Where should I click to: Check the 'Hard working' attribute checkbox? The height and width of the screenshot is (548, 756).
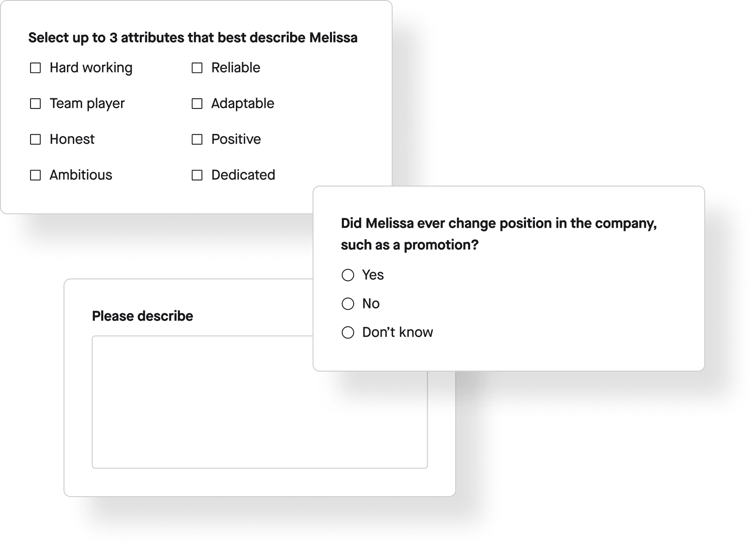(x=35, y=67)
